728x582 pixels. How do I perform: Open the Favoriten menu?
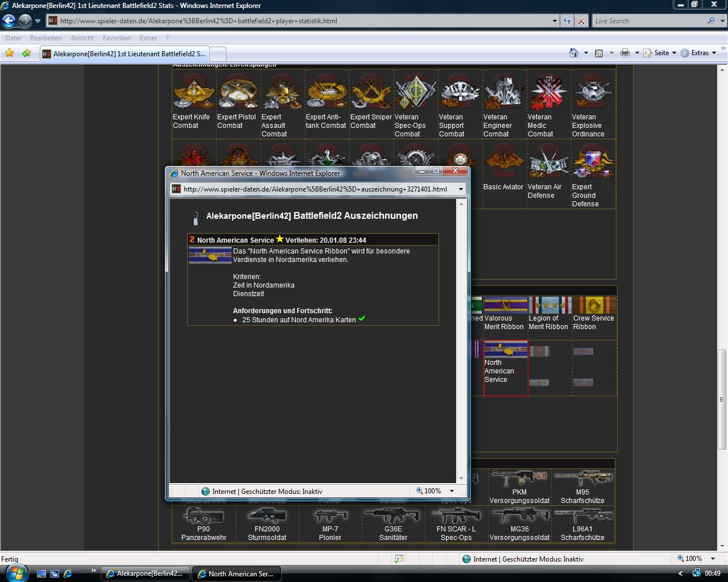coord(117,38)
